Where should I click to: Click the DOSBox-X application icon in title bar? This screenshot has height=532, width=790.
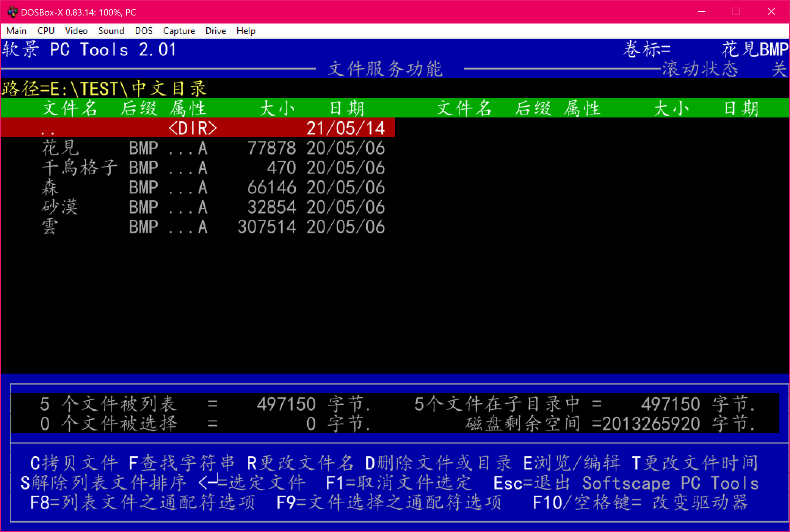(12, 12)
